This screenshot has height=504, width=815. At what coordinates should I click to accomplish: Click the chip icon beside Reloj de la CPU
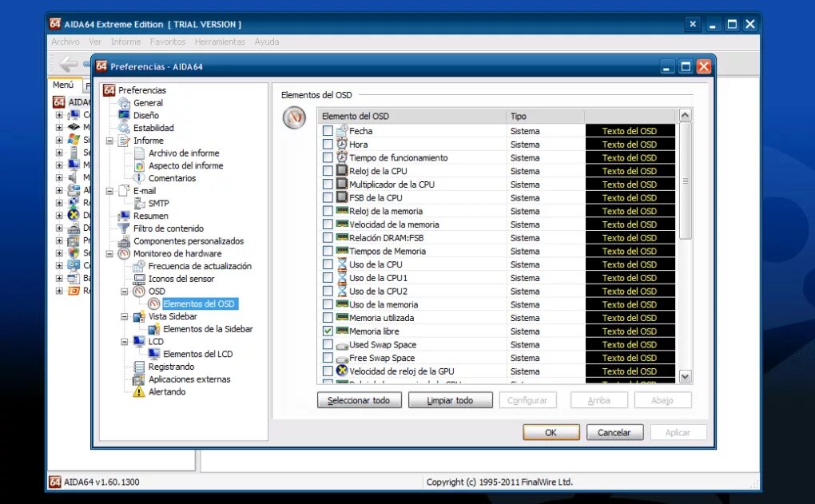(341, 170)
